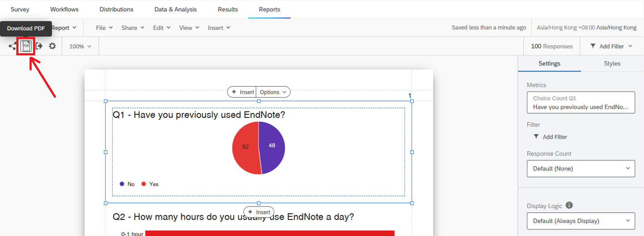Open the Insert menu in the menu bar

click(219, 28)
